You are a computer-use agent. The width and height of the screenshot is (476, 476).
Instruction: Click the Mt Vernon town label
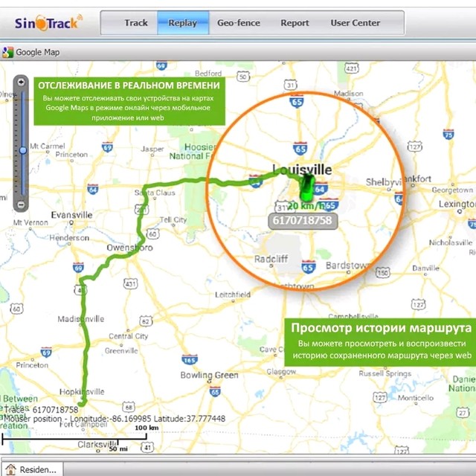(x=30, y=222)
